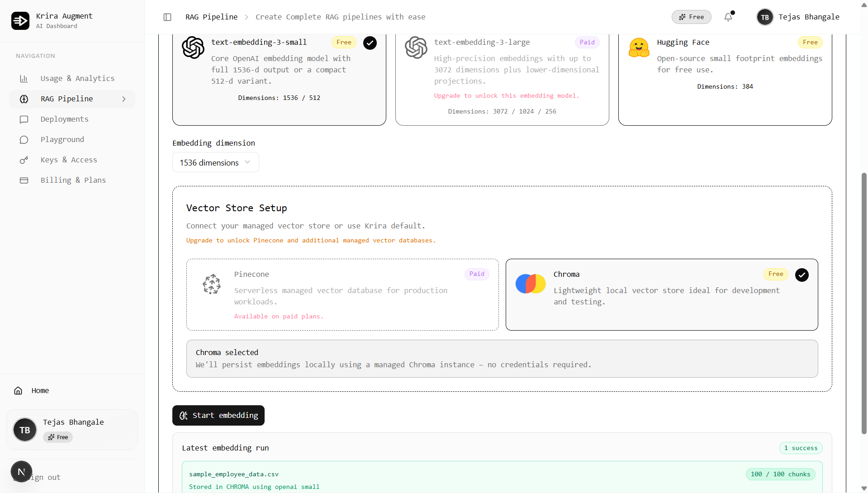Click the Usage & Analytics chart icon

[24, 79]
